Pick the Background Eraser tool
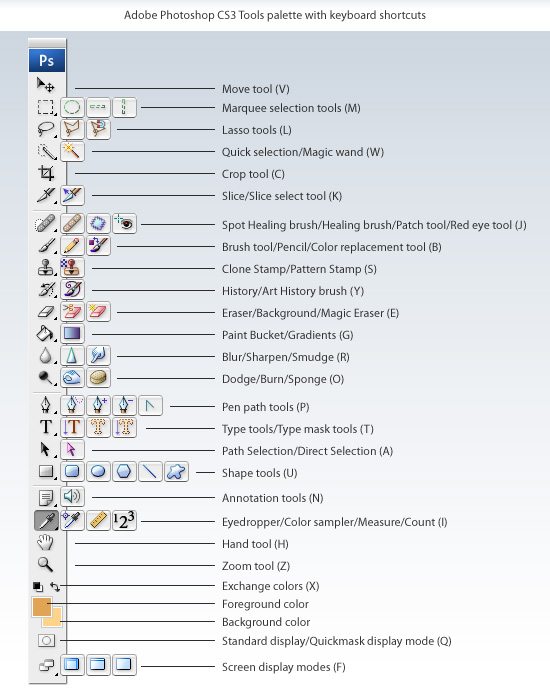 [x=72, y=312]
